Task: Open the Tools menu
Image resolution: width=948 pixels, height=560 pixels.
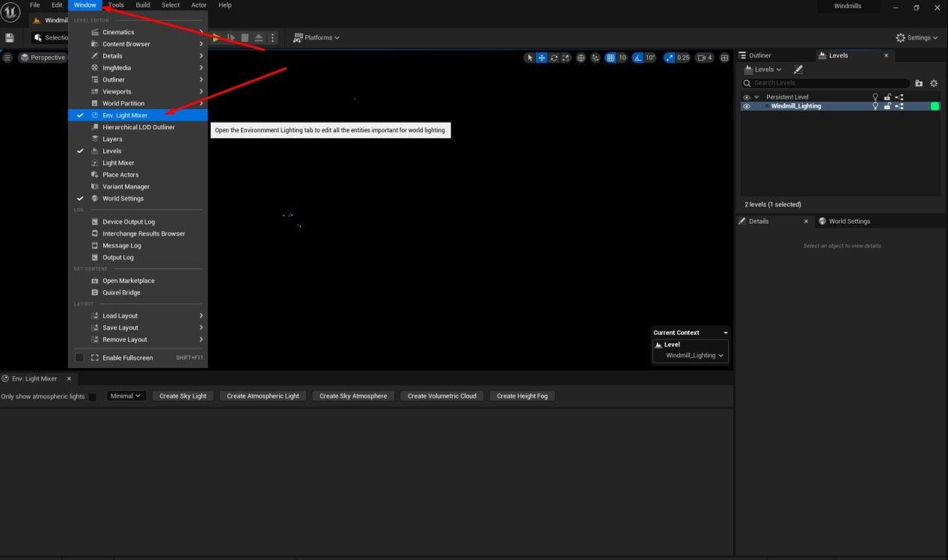Action: pyautogui.click(x=116, y=5)
